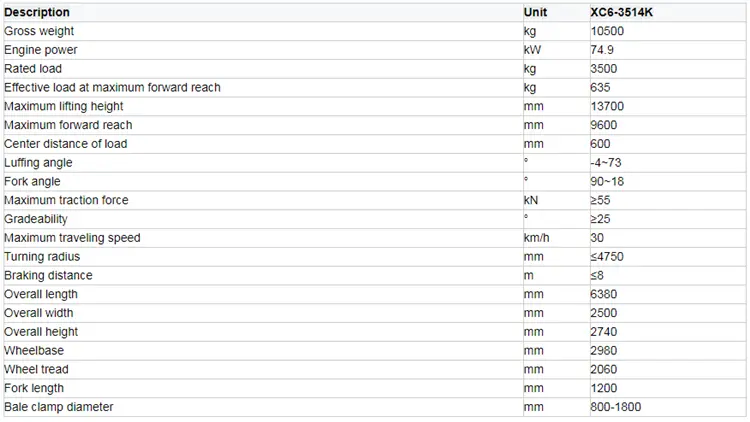Select the kW unit cell

(532, 50)
